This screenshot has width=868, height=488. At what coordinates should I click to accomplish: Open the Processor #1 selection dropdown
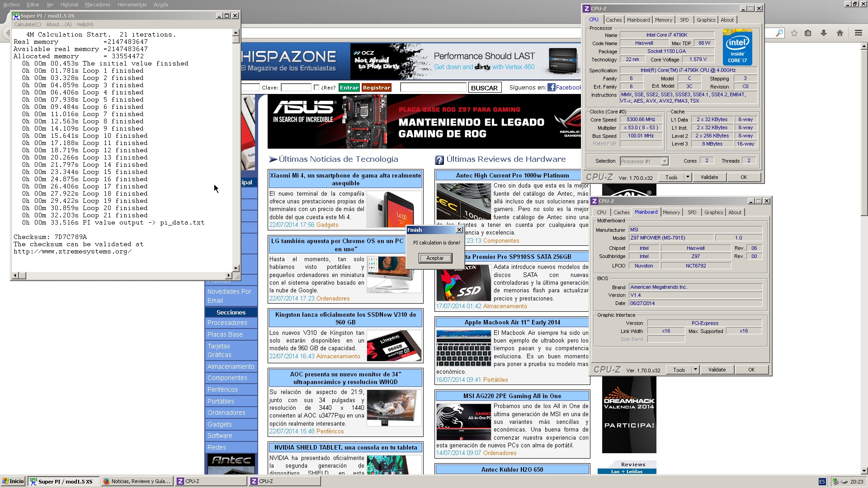[x=665, y=161]
